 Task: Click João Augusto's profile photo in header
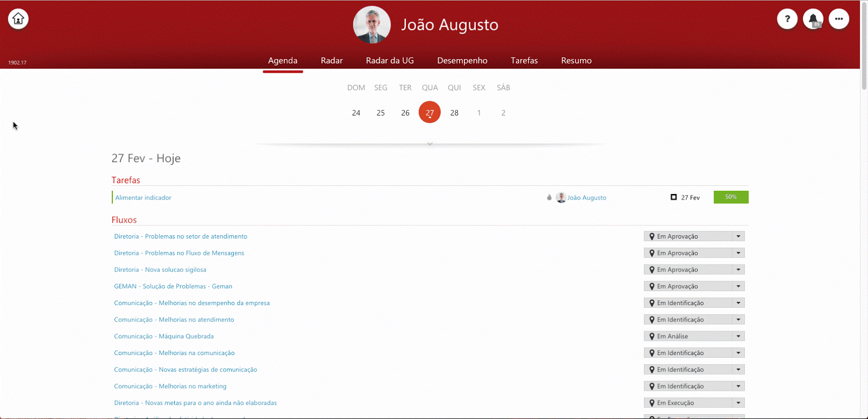(372, 25)
